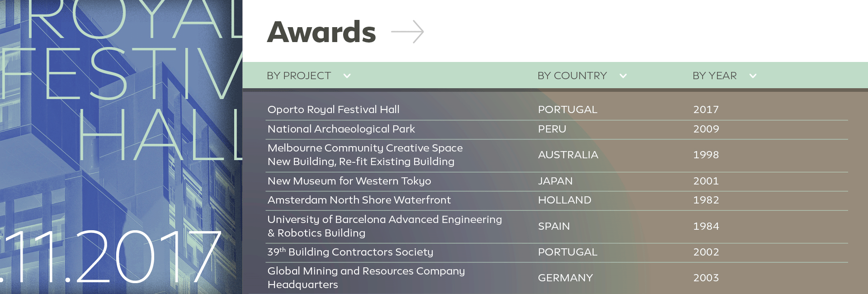
Task: Open National Archaeological Park project
Action: [x=341, y=129]
